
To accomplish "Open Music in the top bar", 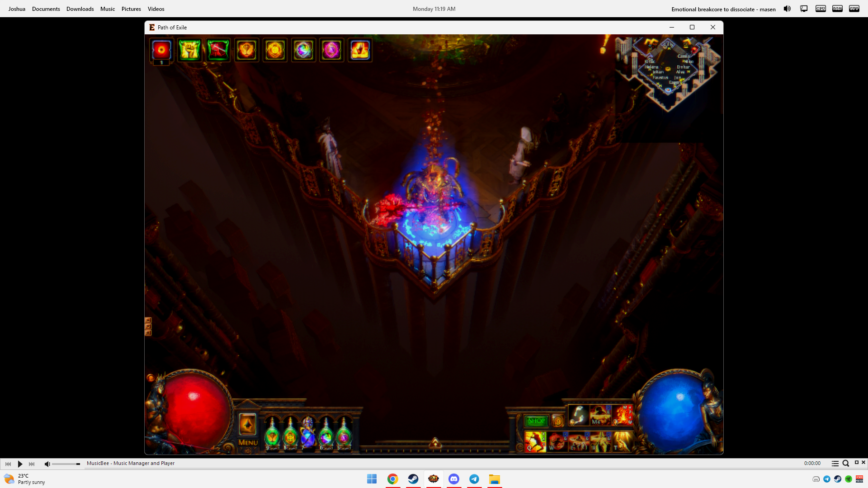I will [x=108, y=9].
